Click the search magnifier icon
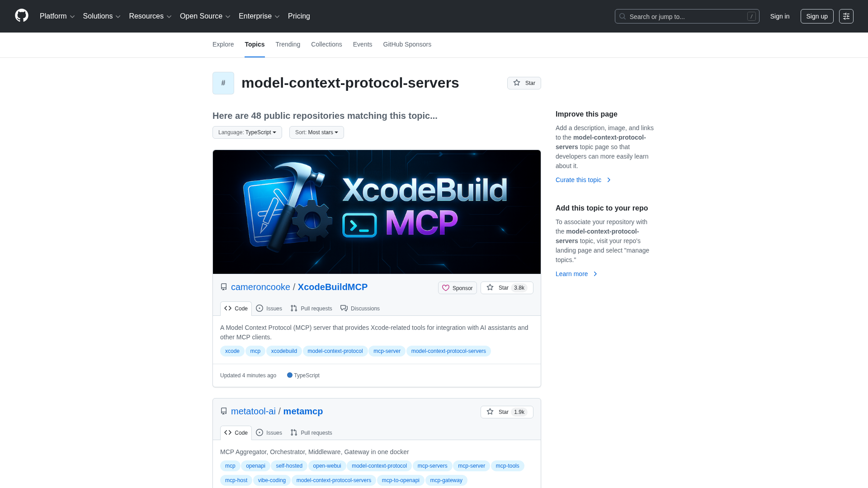The width and height of the screenshot is (868, 488). 623,16
